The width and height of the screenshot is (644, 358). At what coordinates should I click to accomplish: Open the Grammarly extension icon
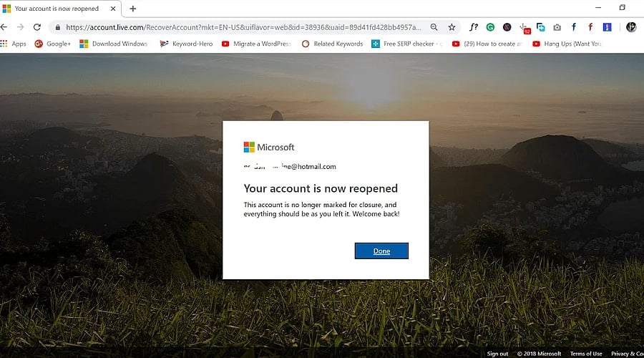tap(490, 27)
